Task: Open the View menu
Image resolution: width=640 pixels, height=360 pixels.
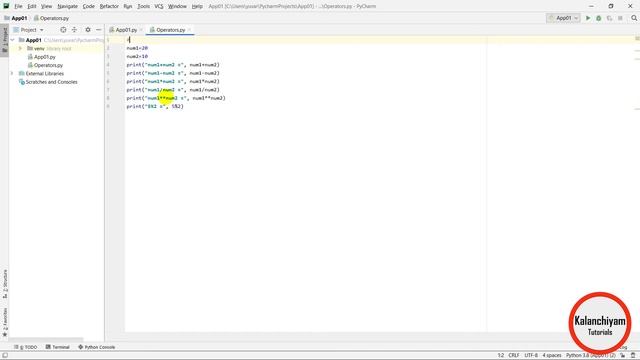Action: [47, 6]
